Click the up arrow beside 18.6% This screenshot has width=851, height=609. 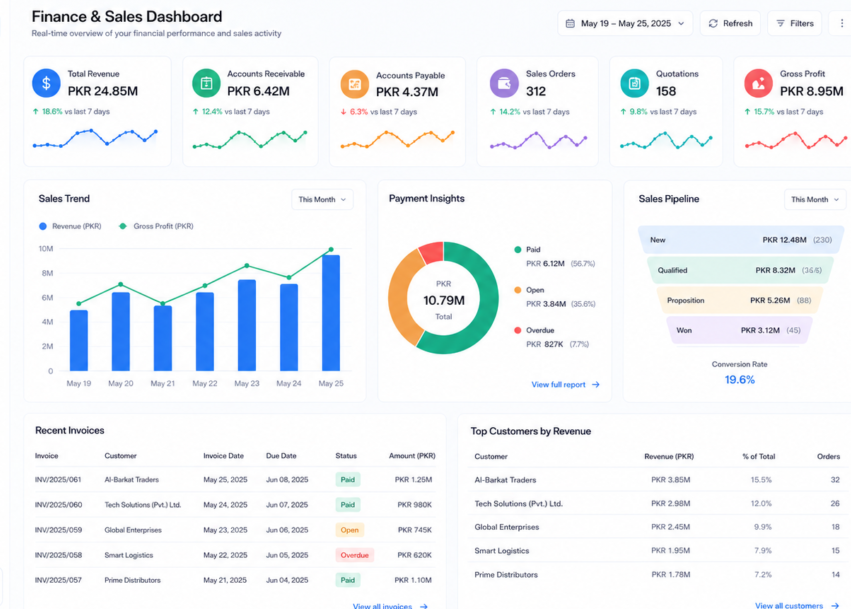pos(36,111)
